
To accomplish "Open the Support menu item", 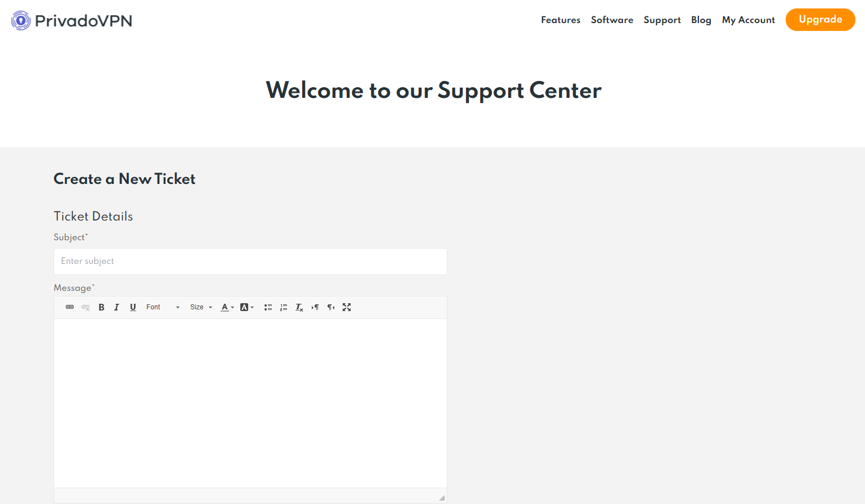I will tap(662, 20).
